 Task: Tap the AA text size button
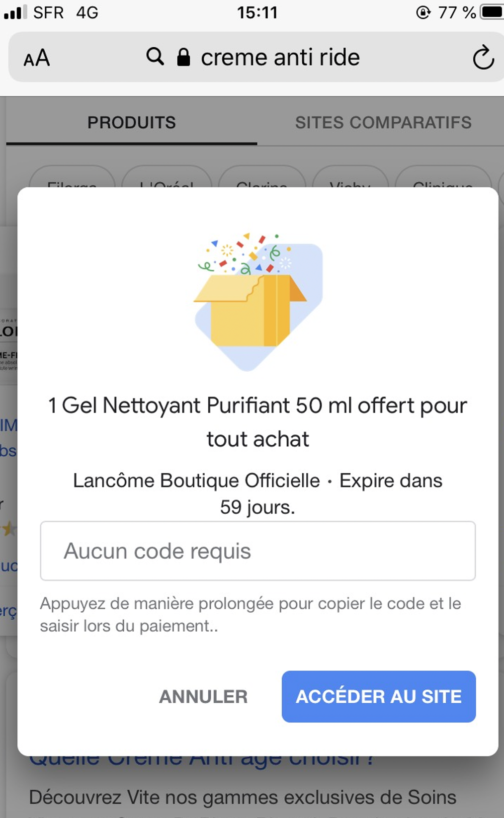pyautogui.click(x=37, y=58)
